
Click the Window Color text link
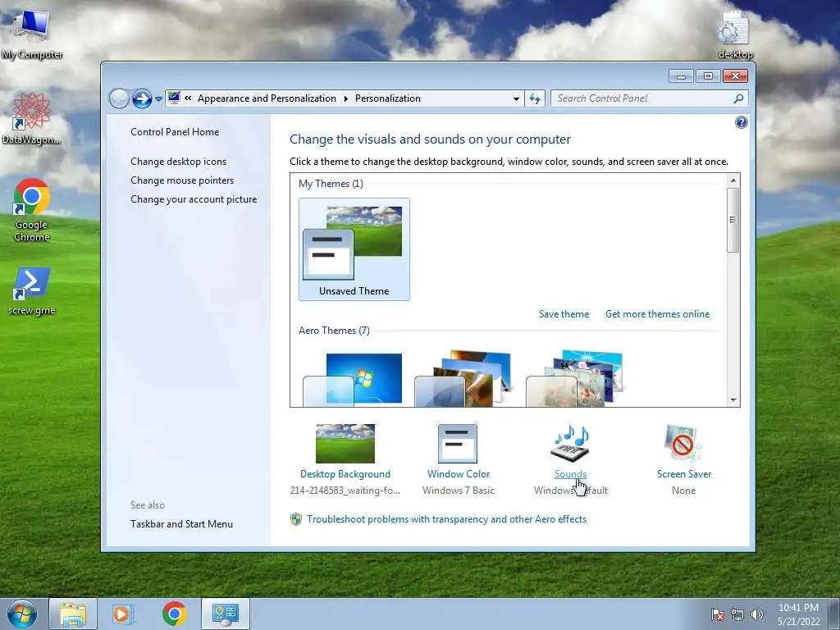[459, 474]
